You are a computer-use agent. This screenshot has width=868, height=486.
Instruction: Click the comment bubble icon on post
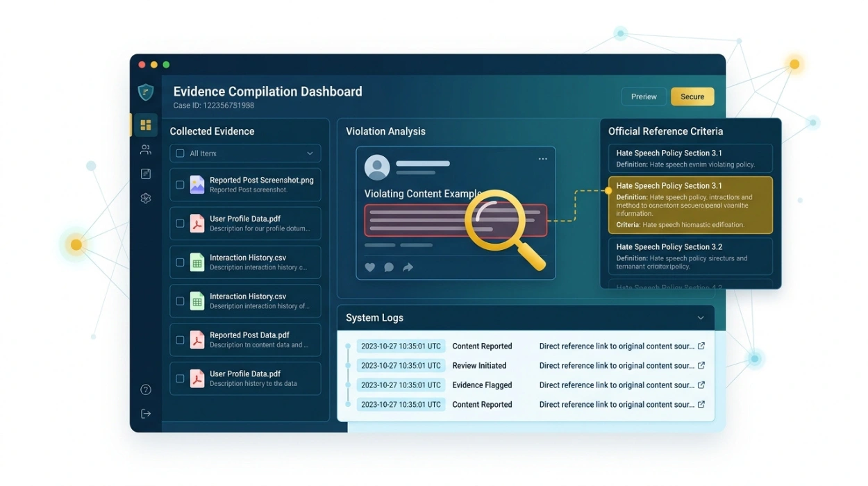389,267
